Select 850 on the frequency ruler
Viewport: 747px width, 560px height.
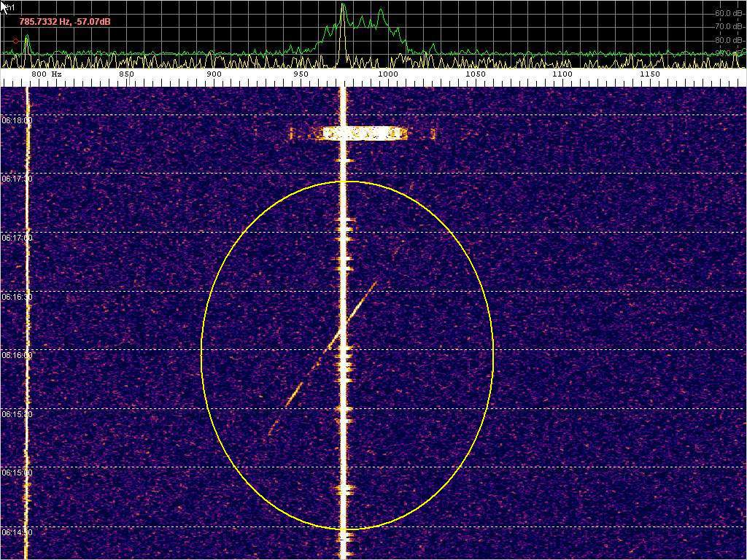[126, 74]
